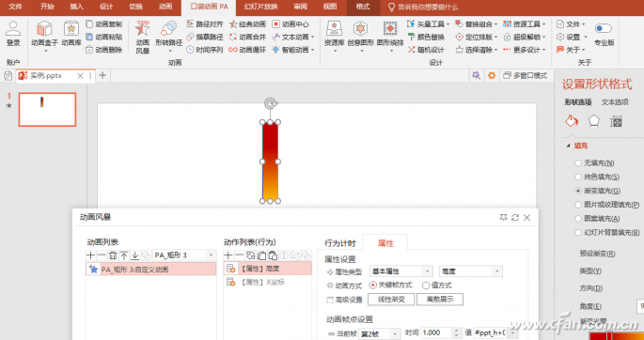Pin the 动画风暴 dialog
Viewport: 644px width, 340px height.
[x=503, y=217]
